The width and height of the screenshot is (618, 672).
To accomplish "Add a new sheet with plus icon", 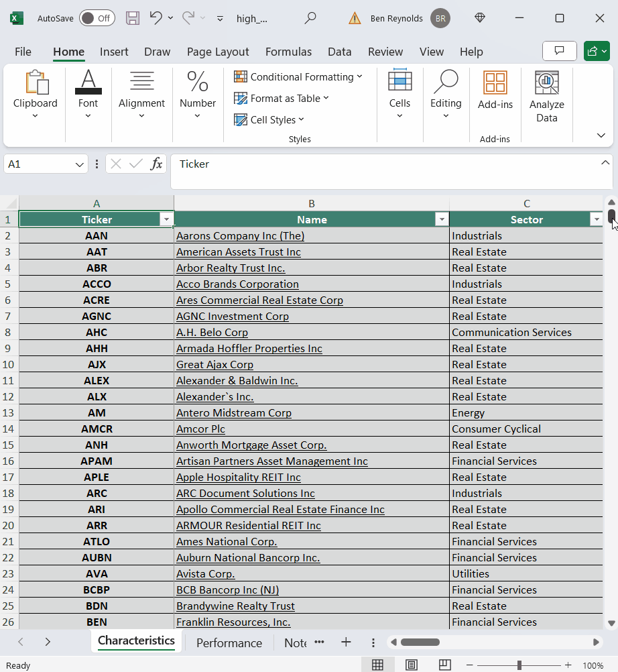I will tap(346, 642).
